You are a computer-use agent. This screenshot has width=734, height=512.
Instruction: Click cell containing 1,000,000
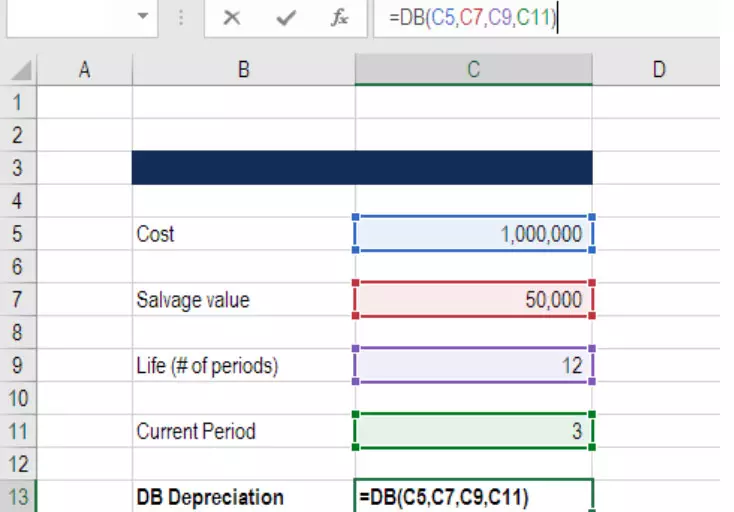point(473,234)
